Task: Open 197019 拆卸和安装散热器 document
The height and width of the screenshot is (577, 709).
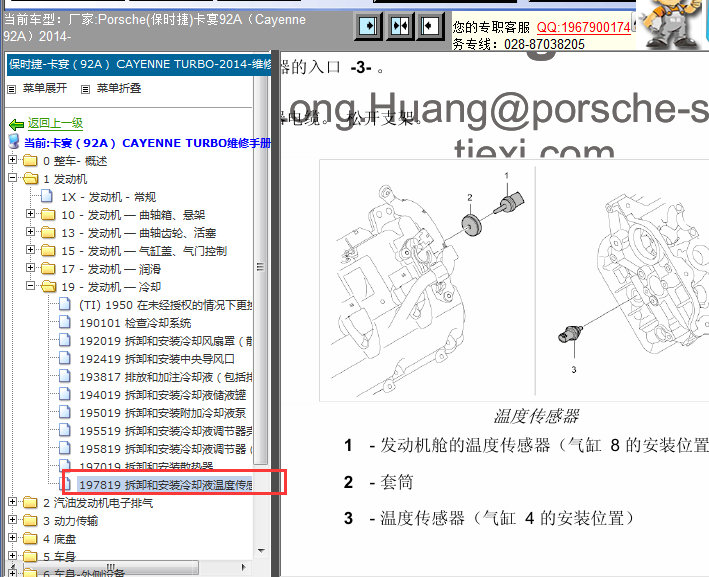Action: pyautogui.click(x=146, y=466)
